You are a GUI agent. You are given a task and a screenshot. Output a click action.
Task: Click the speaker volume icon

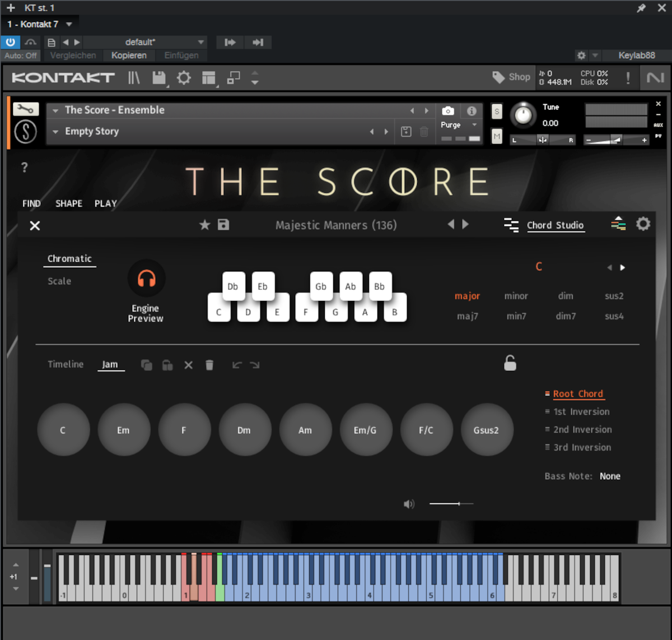click(409, 504)
